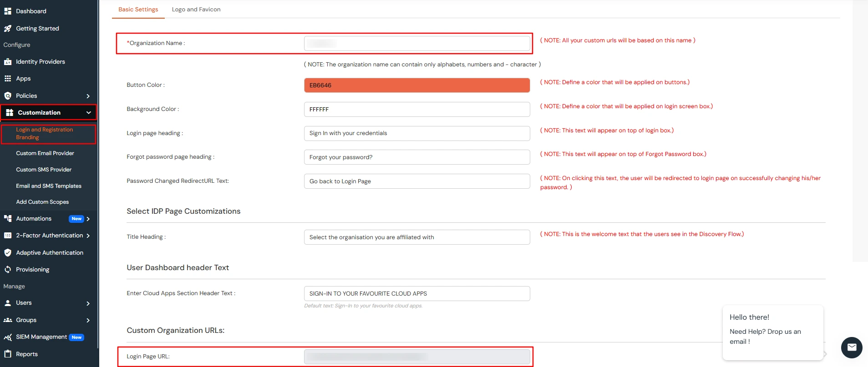The width and height of the screenshot is (868, 367).
Task: Click the SIEM Management icon
Action: click(x=8, y=337)
